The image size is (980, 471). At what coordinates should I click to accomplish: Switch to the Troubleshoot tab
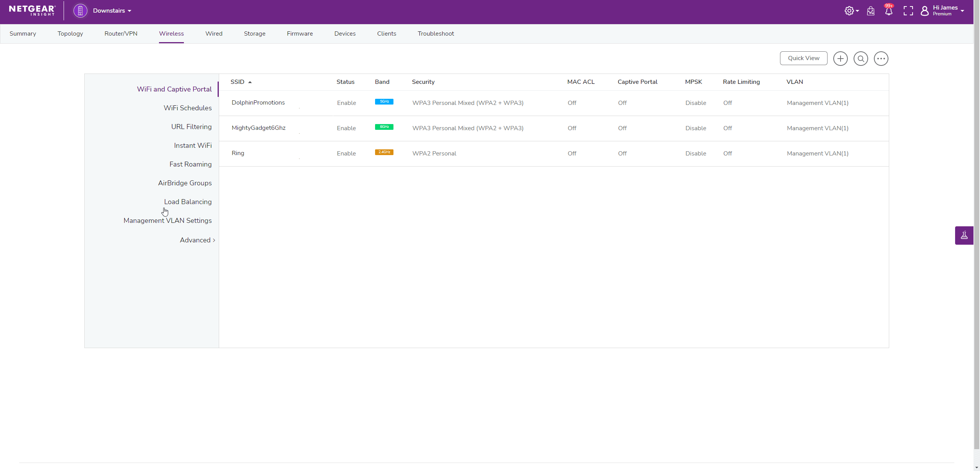pyautogui.click(x=436, y=34)
